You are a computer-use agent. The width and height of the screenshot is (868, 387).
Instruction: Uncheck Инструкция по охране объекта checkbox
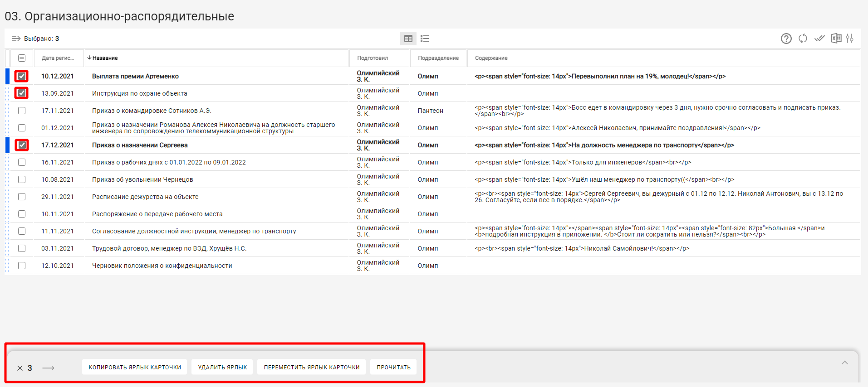coord(22,93)
